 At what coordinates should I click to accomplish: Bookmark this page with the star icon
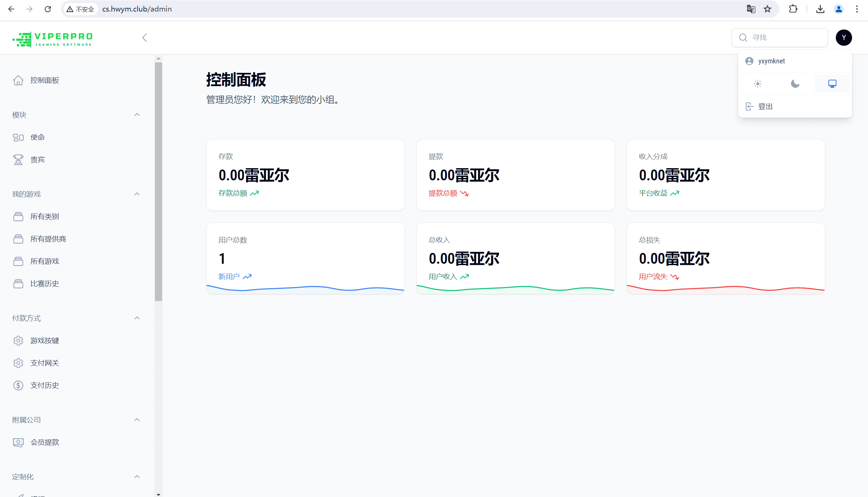click(x=767, y=9)
